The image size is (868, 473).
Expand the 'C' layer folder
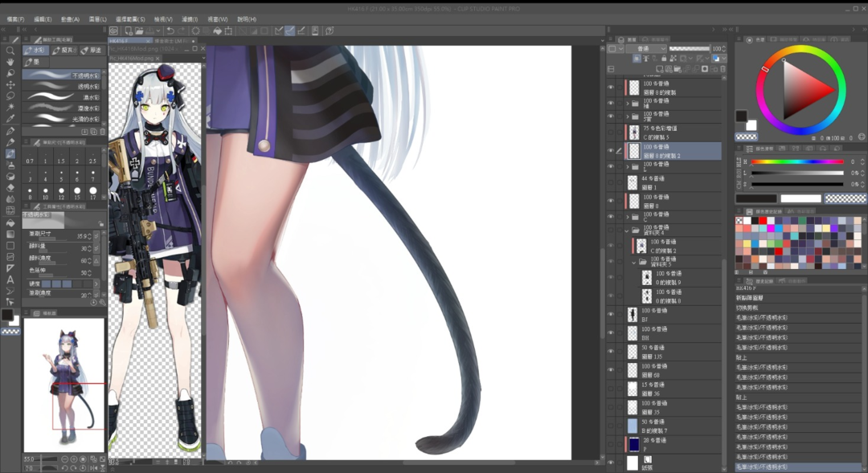point(628,217)
